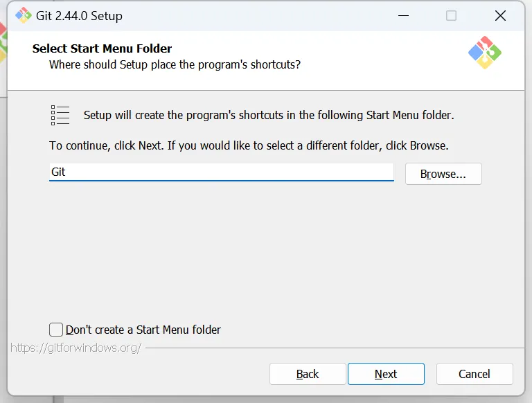This screenshot has height=403, width=532.
Task: Open the gitforwindows.org link
Action: click(x=76, y=348)
